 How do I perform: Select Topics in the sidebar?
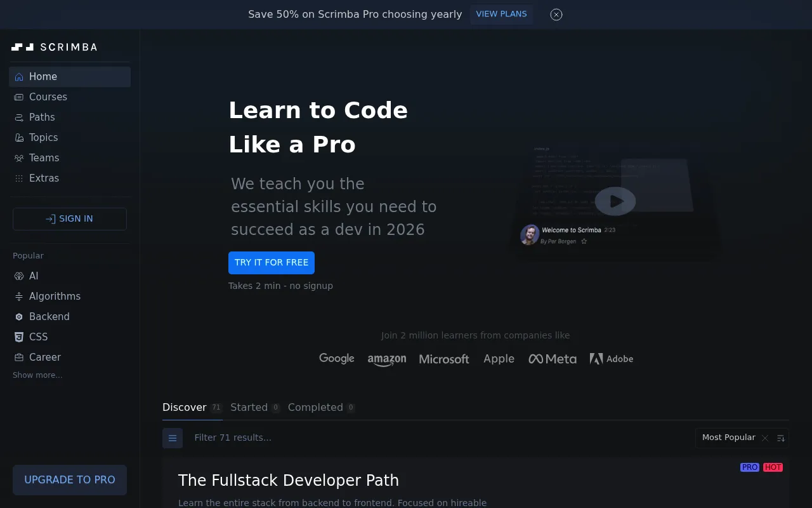point(70,138)
